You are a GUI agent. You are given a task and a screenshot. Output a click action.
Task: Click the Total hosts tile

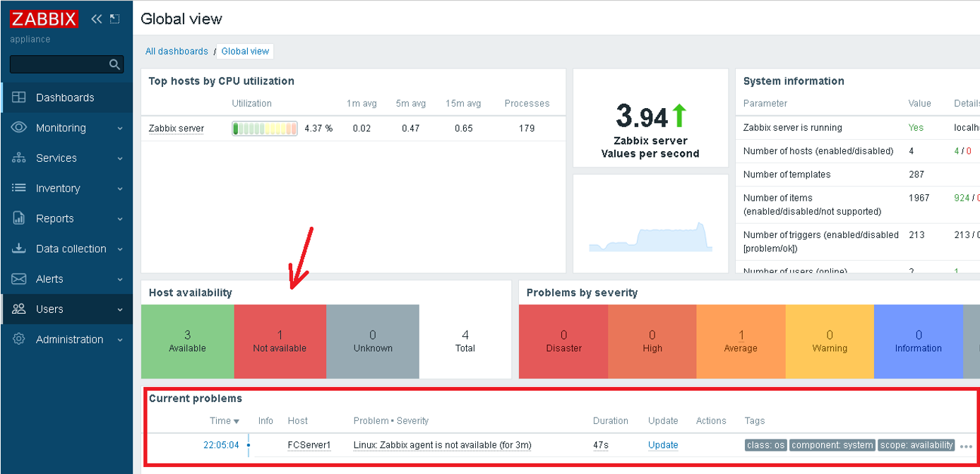pyautogui.click(x=465, y=341)
